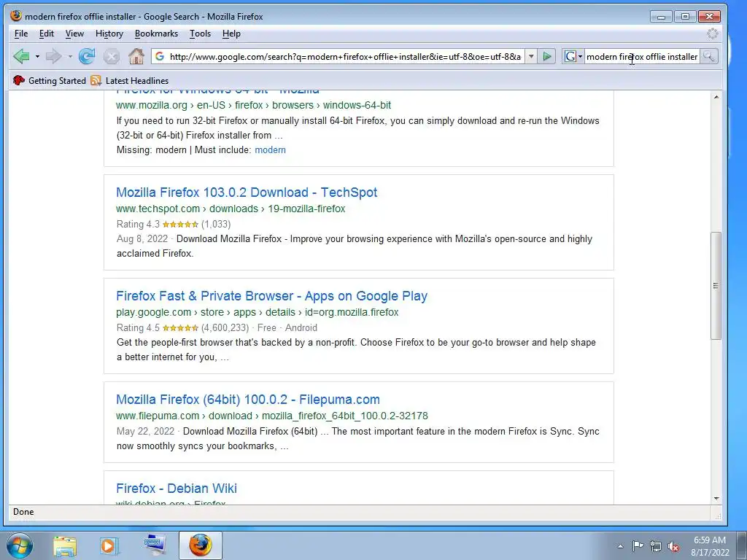The image size is (747, 560).
Task: Click the scrollbar up arrow
Action: click(x=716, y=97)
